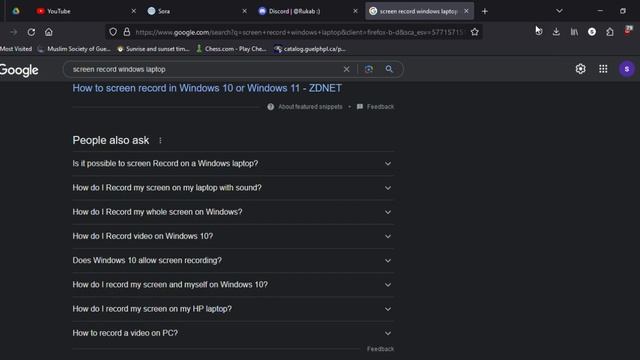The image size is (640, 360).
Task: Open About featured snippets info
Action: (x=305, y=107)
